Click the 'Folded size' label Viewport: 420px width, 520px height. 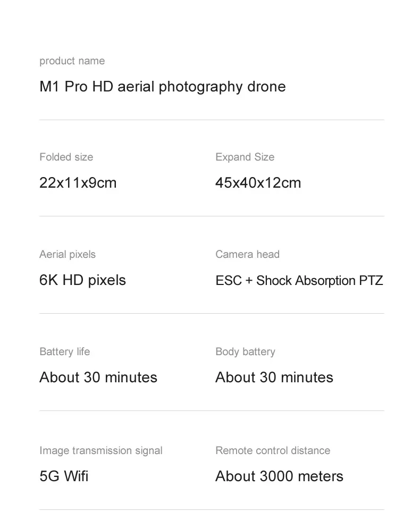pyautogui.click(x=66, y=157)
